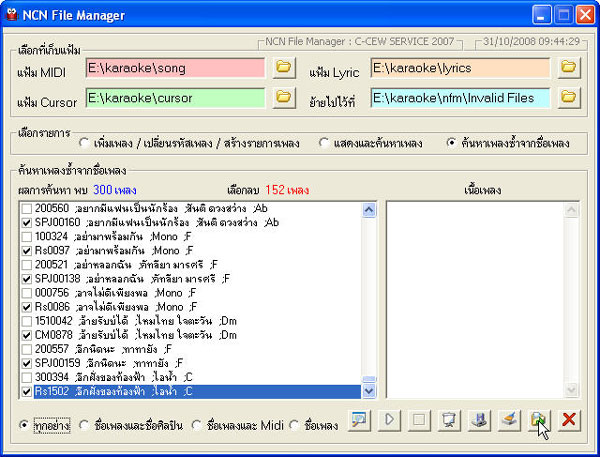Uncheck the CM0878 song entry
Viewport: 600px width, 457px height.
25,335
